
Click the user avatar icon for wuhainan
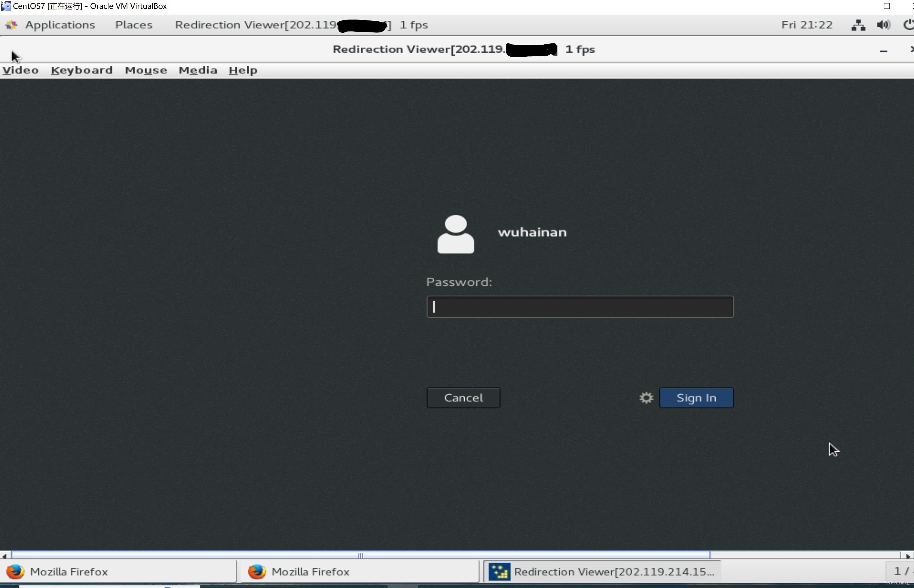tap(456, 234)
